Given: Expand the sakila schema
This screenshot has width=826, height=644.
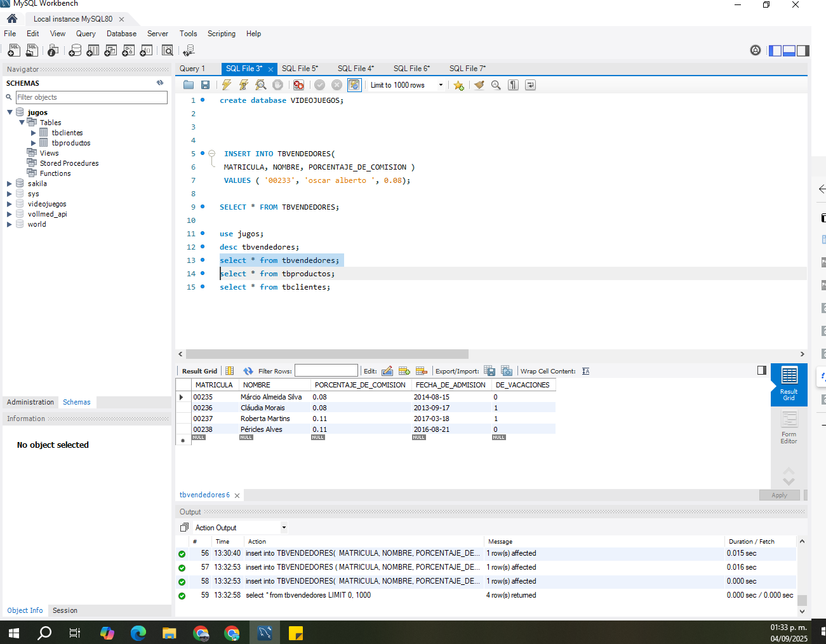Looking at the screenshot, I should pos(10,184).
